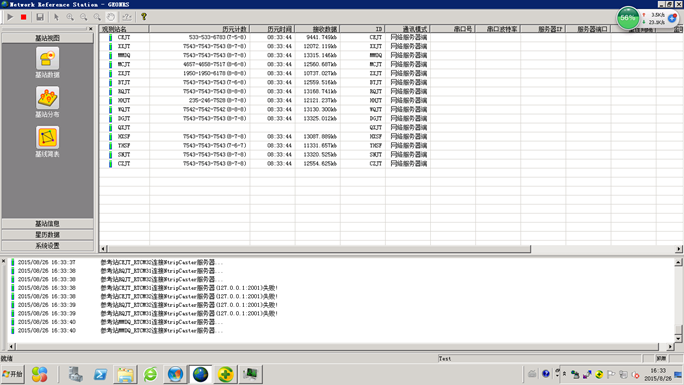Click the 通讯模式 column header
Image resolution: width=684 pixels, height=385 pixels.
click(x=408, y=29)
